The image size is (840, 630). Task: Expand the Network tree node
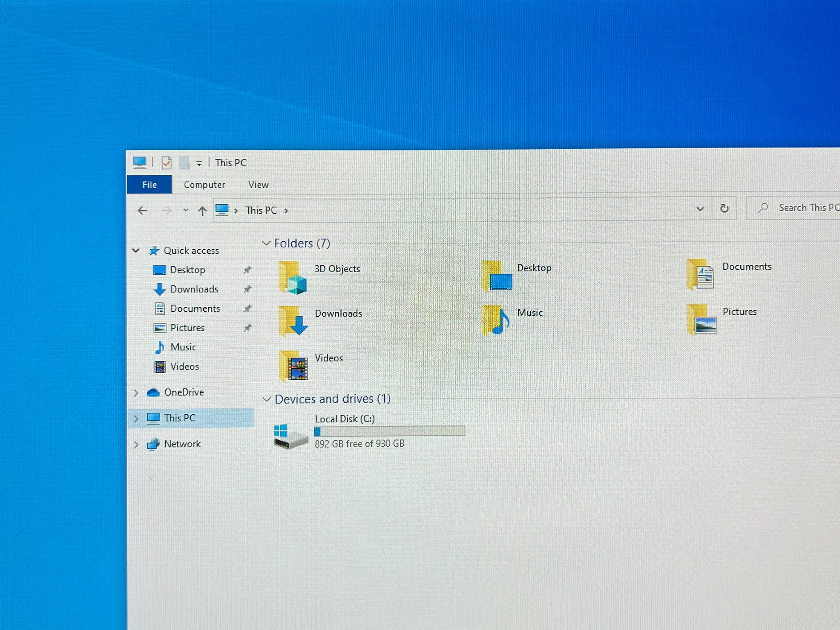[x=136, y=445]
